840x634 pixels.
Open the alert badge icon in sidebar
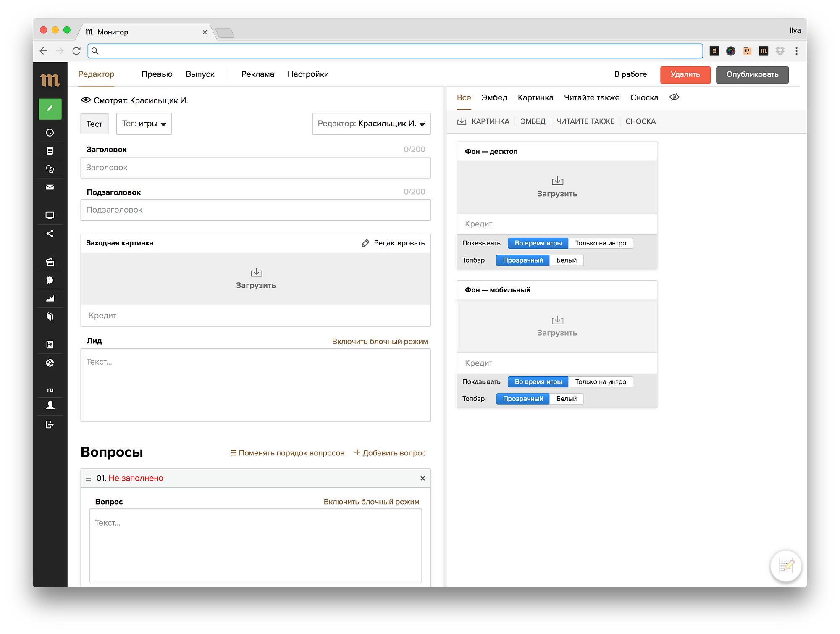(x=50, y=280)
